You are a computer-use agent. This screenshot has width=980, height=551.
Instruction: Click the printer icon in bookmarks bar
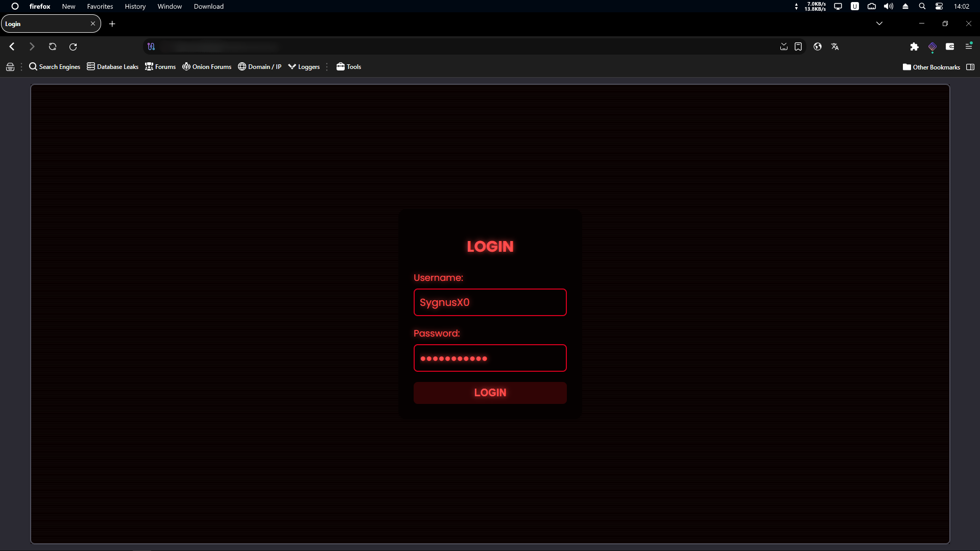pyautogui.click(x=10, y=67)
